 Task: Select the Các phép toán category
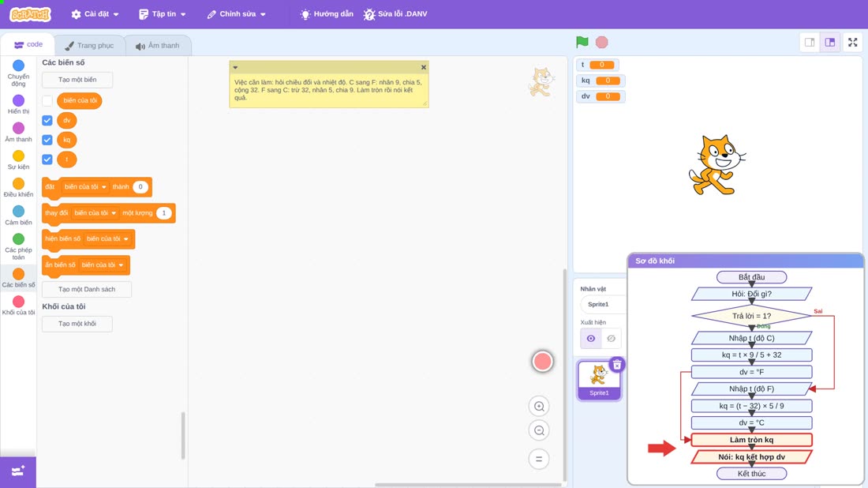point(18,246)
